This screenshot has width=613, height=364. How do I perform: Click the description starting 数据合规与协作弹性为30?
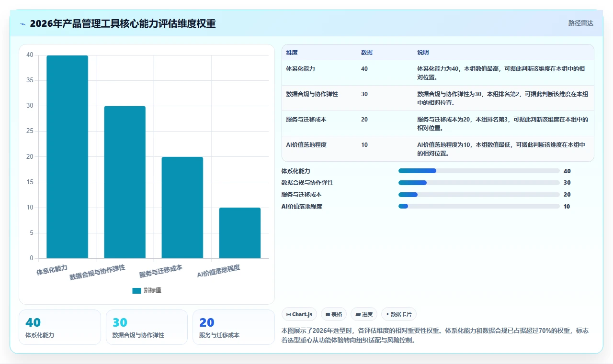click(503, 98)
